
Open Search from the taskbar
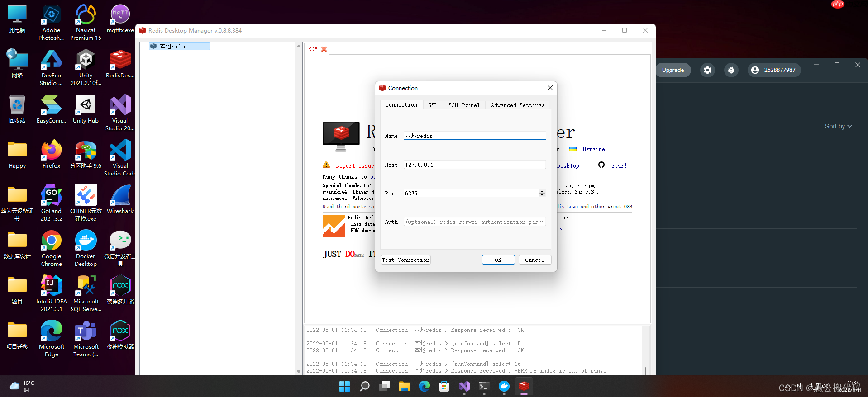364,386
